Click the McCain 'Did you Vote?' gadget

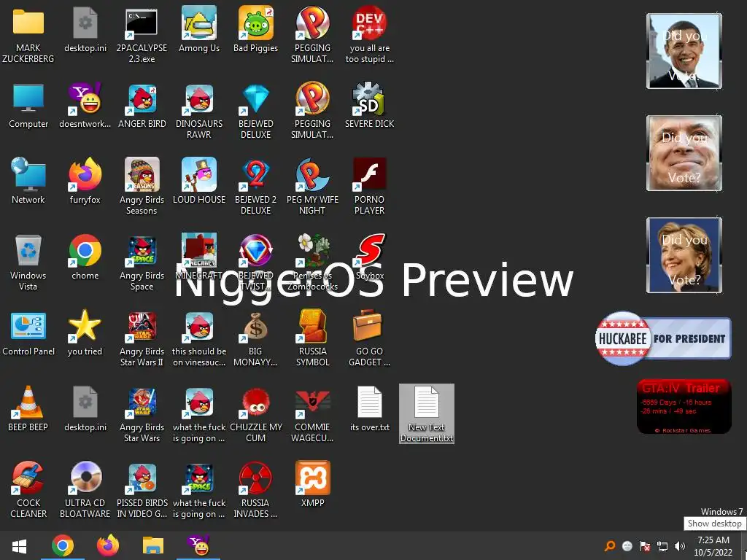tap(684, 153)
